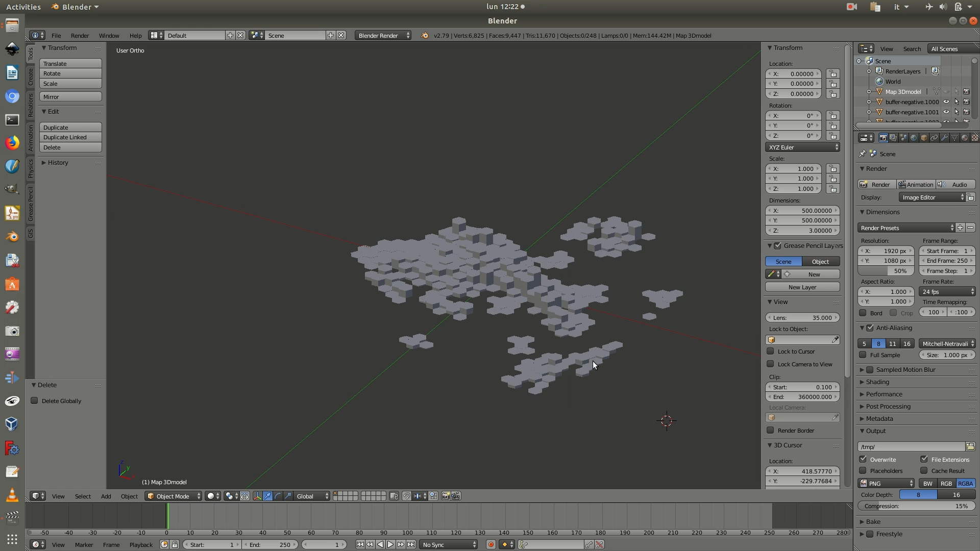Open the Constraints properties tab (chain icon)
The height and width of the screenshot is (551, 980).
click(934, 138)
